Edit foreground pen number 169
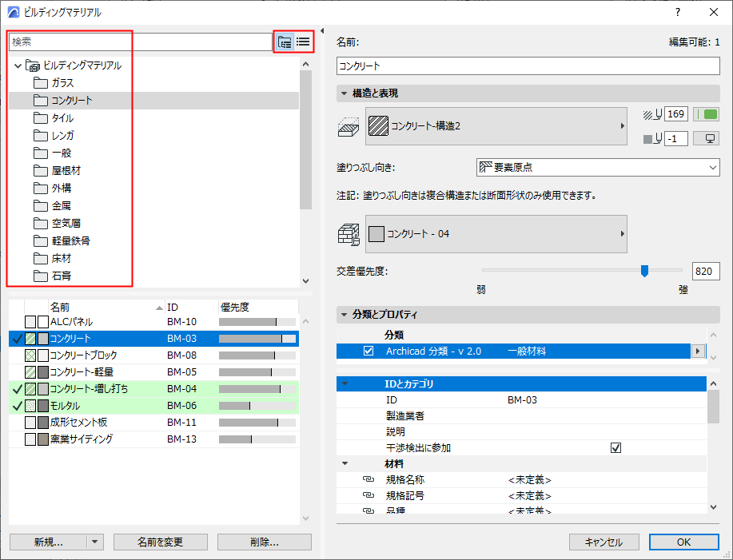733x560 pixels. pos(676,114)
